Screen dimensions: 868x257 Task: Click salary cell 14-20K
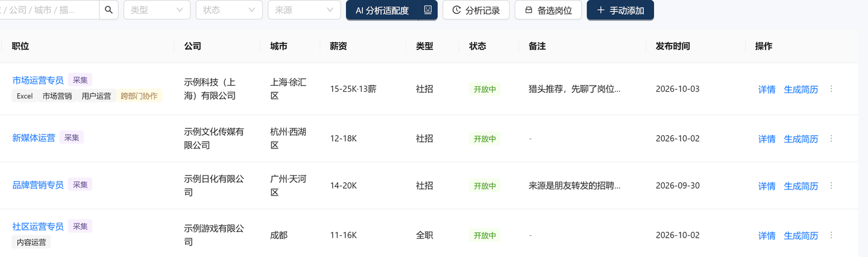click(x=344, y=186)
